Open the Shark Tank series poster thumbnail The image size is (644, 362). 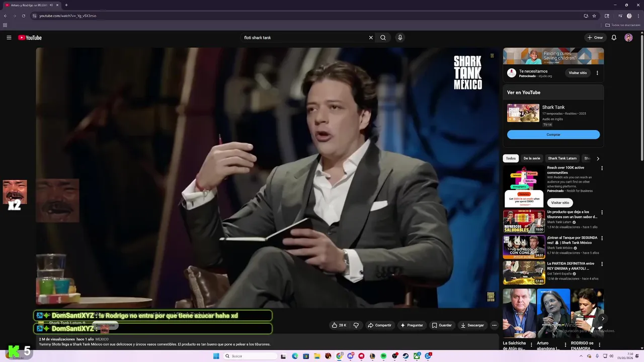click(523, 113)
